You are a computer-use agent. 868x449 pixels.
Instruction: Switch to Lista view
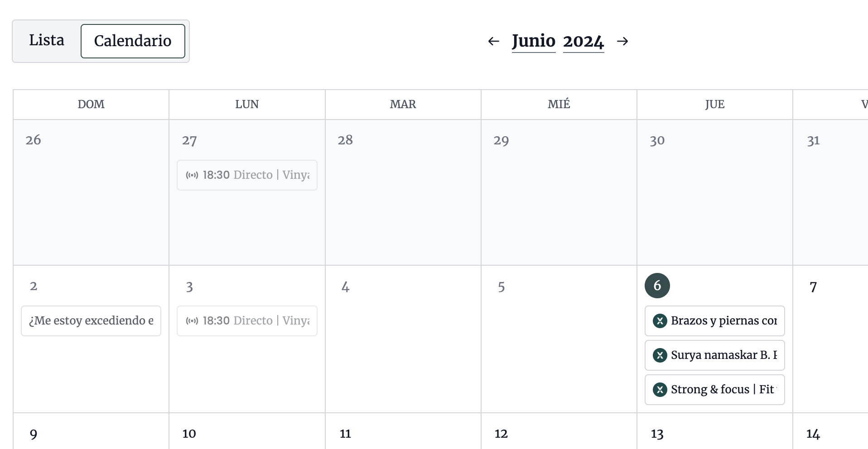[47, 41]
